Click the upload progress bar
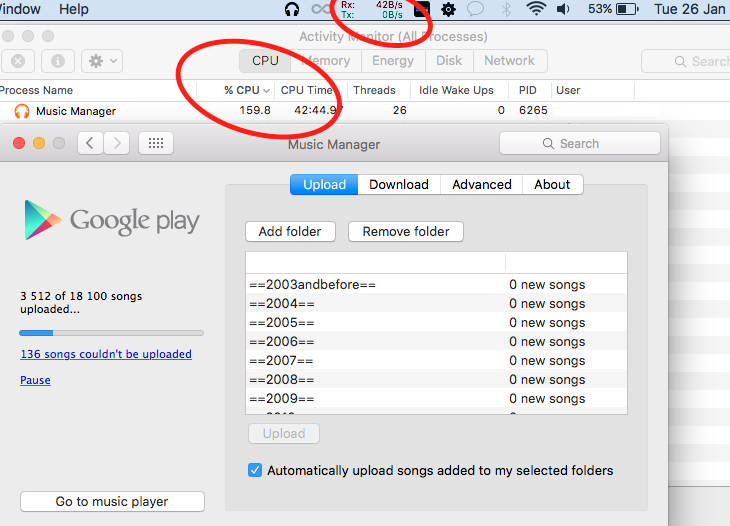The height and width of the screenshot is (526, 730). [x=111, y=333]
